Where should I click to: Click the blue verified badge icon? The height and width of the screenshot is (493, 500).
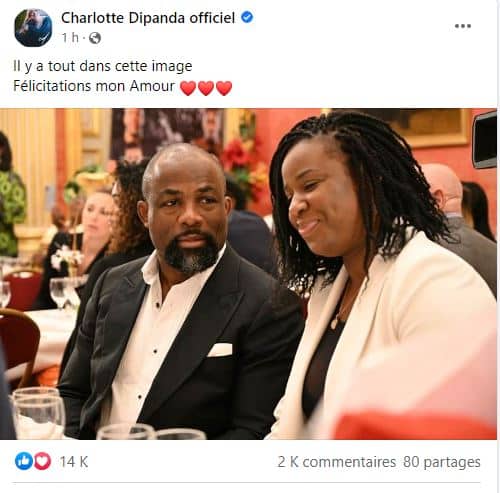click(247, 17)
